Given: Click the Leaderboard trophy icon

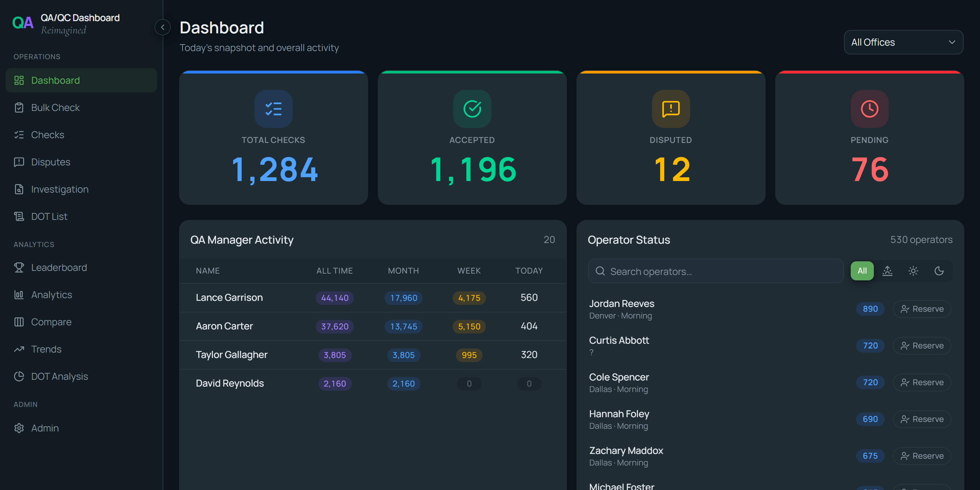Looking at the screenshot, I should [19, 267].
